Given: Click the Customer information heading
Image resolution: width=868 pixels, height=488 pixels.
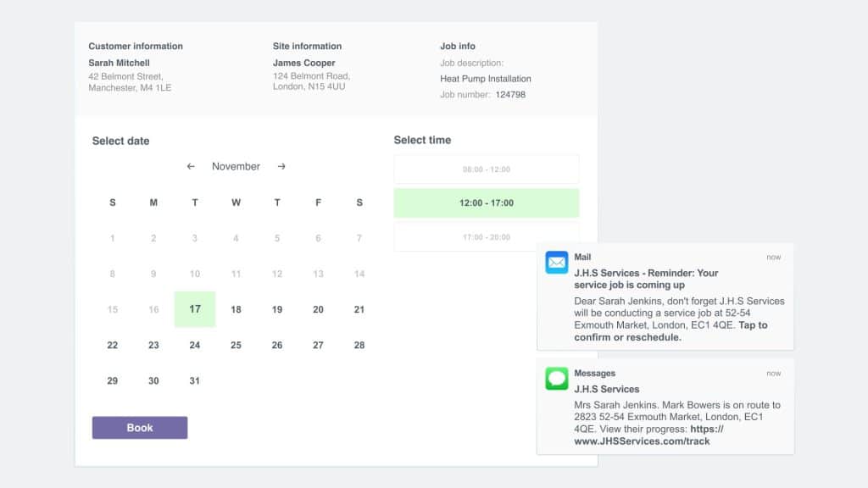Looking at the screenshot, I should (x=136, y=46).
